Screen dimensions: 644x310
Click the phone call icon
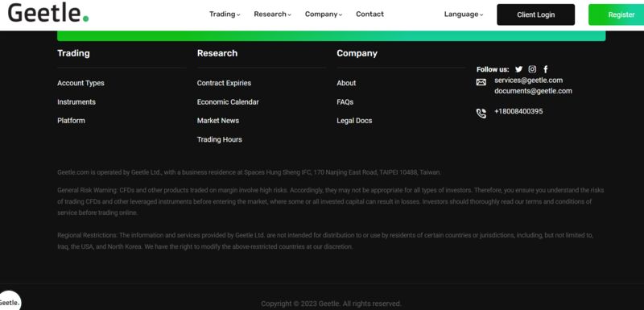[481, 114]
